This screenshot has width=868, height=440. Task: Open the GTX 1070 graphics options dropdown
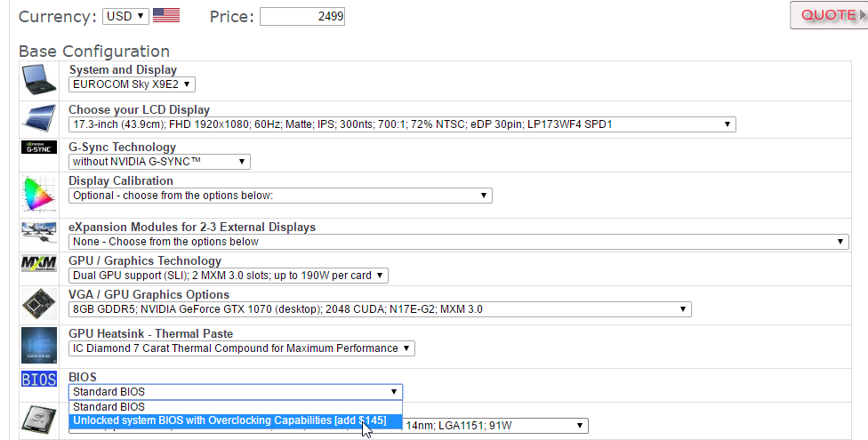tap(380, 308)
